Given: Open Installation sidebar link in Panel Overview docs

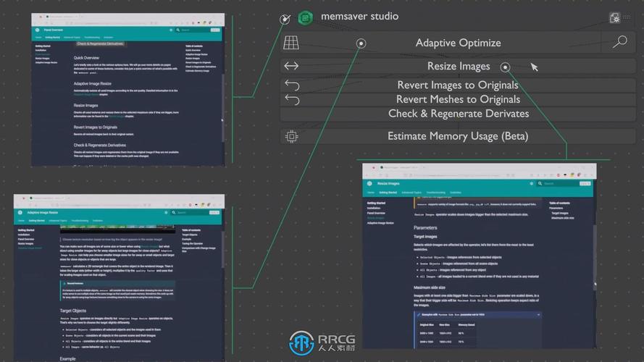Looking at the screenshot, I should coord(41,50).
